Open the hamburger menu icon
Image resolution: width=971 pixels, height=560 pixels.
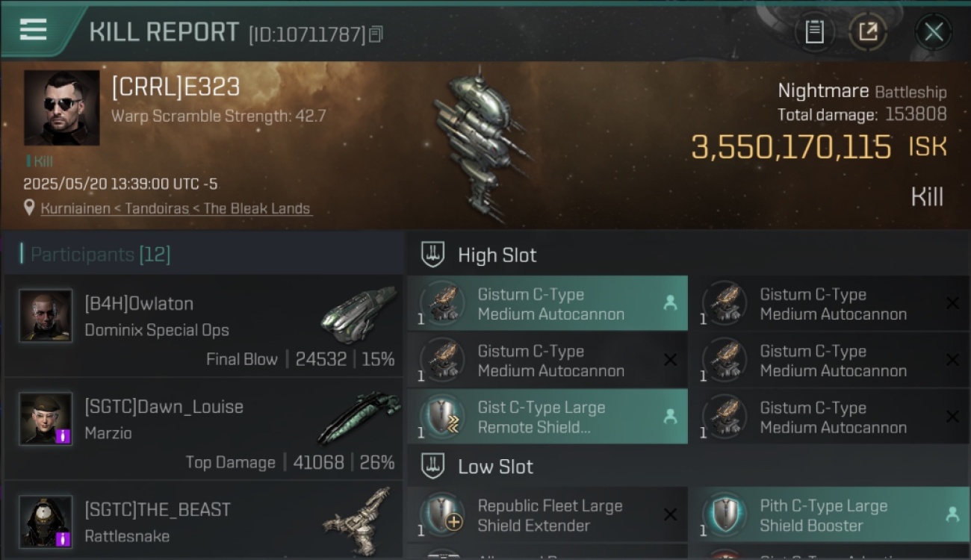point(33,30)
